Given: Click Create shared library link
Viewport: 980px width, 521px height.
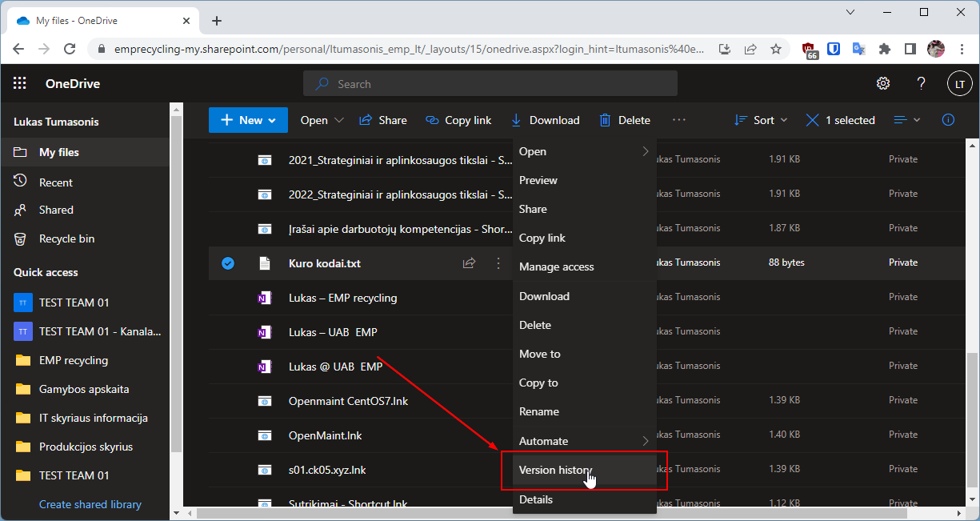Looking at the screenshot, I should coord(90,504).
